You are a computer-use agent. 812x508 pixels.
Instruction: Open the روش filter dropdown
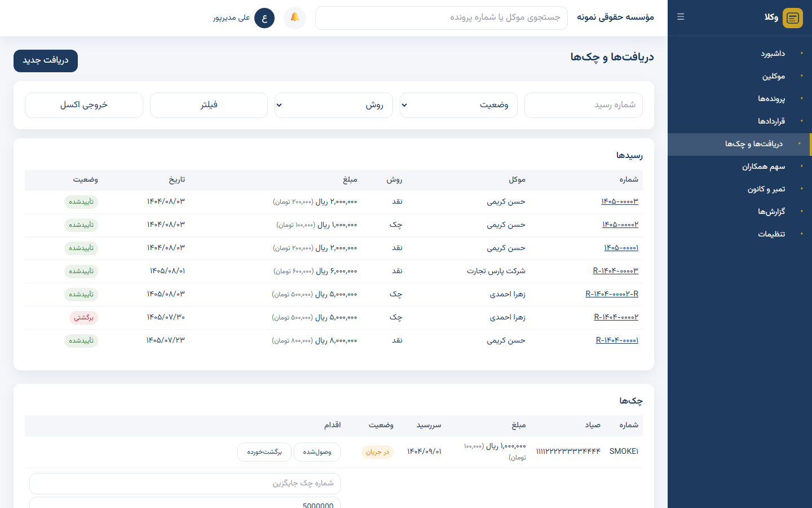click(333, 105)
